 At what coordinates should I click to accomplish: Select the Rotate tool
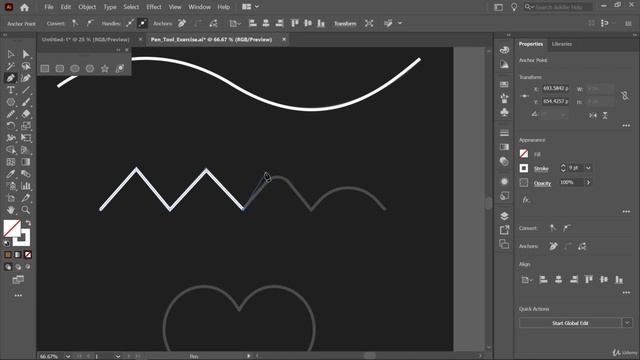click(x=11, y=126)
